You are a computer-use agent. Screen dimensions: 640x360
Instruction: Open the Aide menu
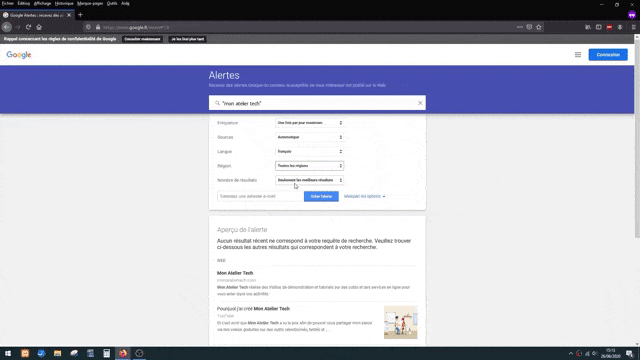pos(125,3)
